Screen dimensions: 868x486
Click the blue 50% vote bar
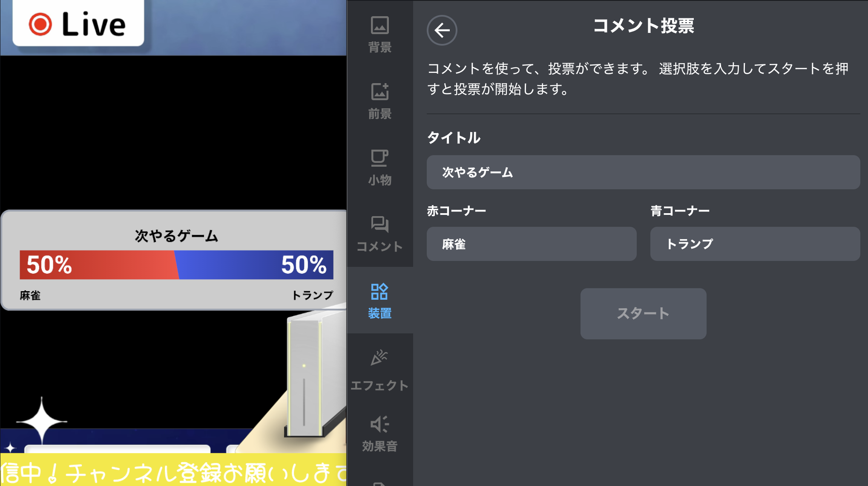tap(256, 265)
